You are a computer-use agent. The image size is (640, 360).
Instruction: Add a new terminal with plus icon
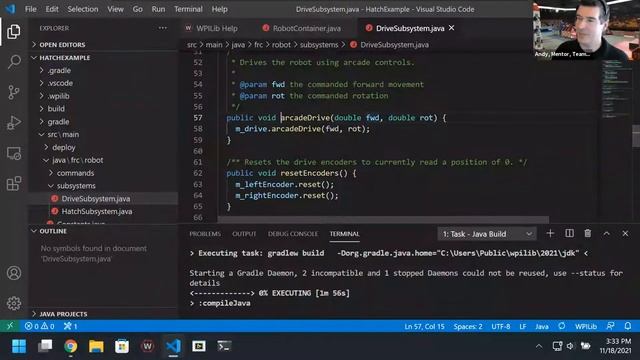[x=550, y=233]
